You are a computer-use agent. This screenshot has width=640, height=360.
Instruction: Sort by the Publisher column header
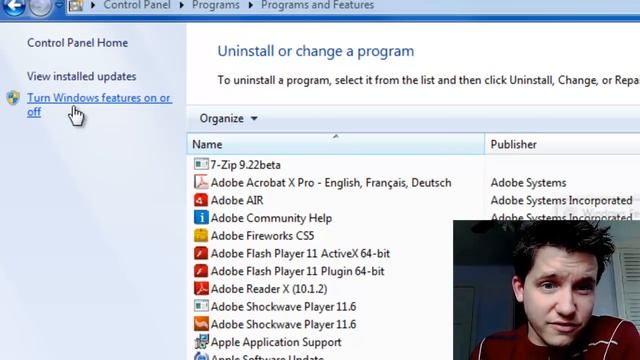point(562,144)
